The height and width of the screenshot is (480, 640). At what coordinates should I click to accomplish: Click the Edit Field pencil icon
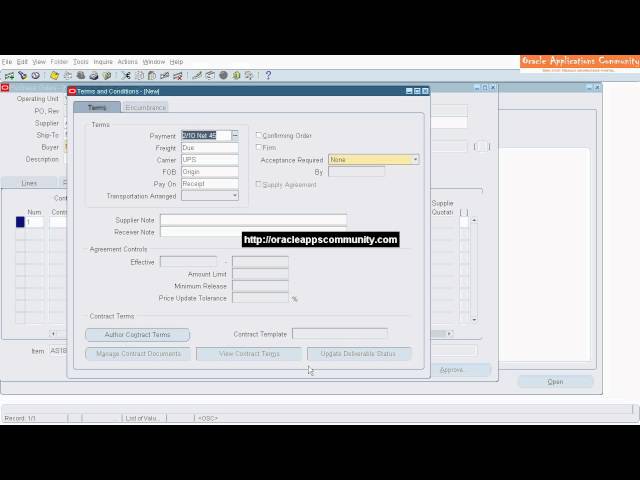(197, 76)
